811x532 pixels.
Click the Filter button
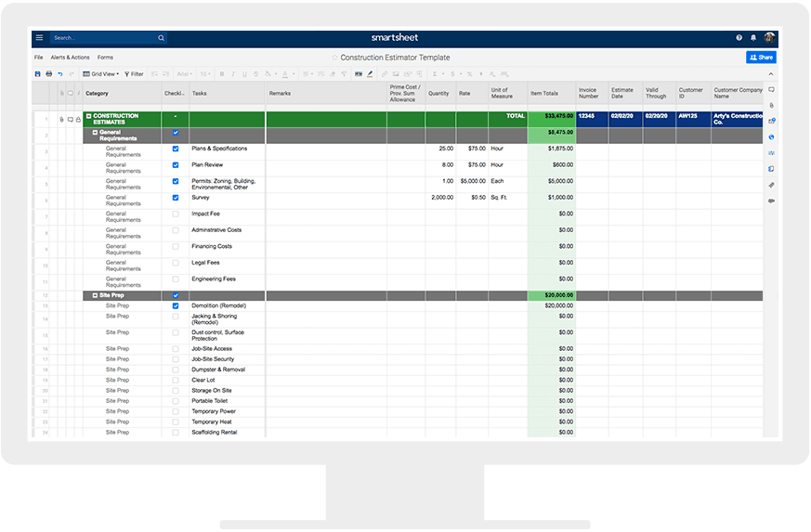point(134,73)
